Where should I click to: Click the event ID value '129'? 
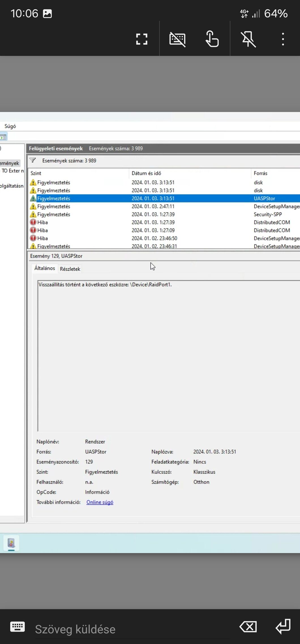tap(89, 462)
